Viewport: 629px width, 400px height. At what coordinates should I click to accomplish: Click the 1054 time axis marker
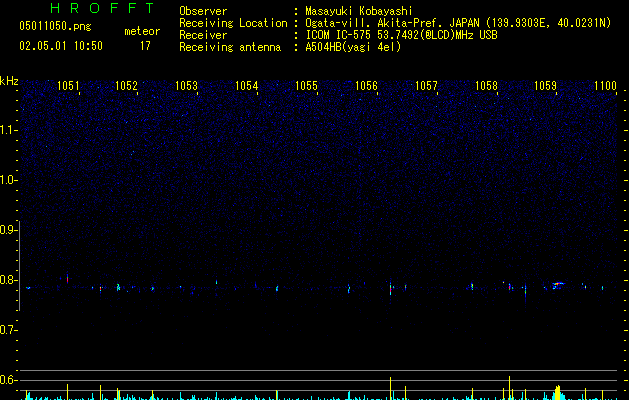click(246, 86)
